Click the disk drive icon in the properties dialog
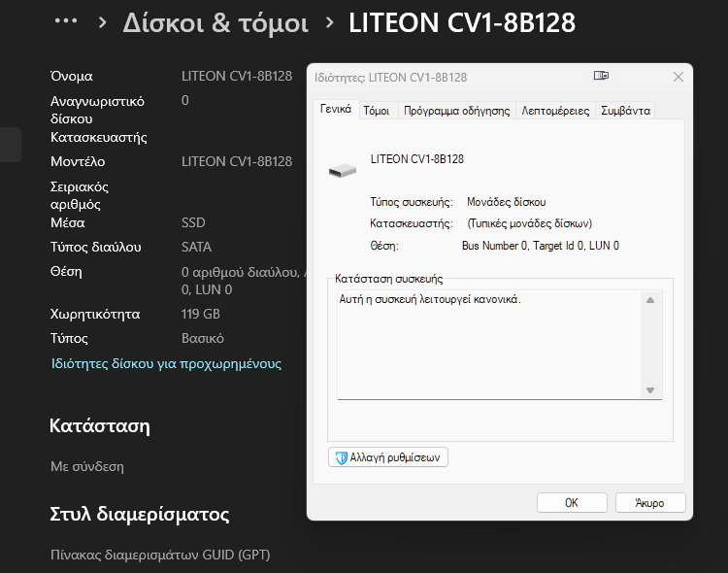The image size is (728, 573). pyautogui.click(x=343, y=170)
